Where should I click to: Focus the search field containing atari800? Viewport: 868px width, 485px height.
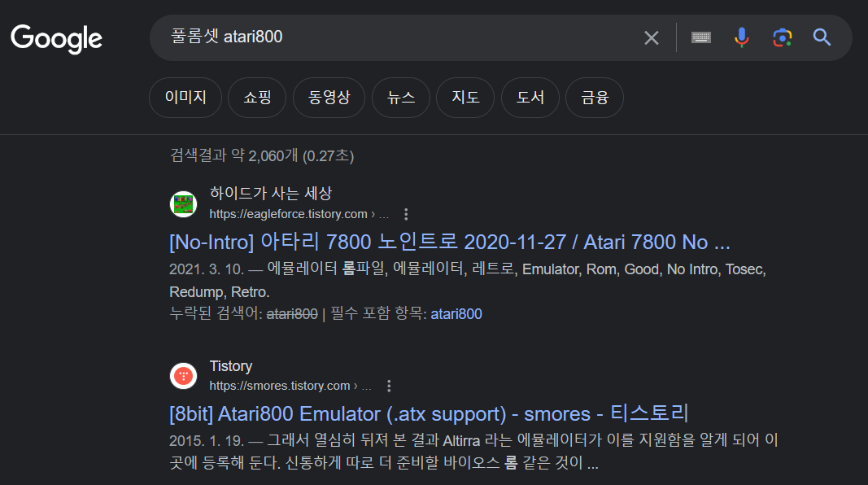[x=399, y=37]
